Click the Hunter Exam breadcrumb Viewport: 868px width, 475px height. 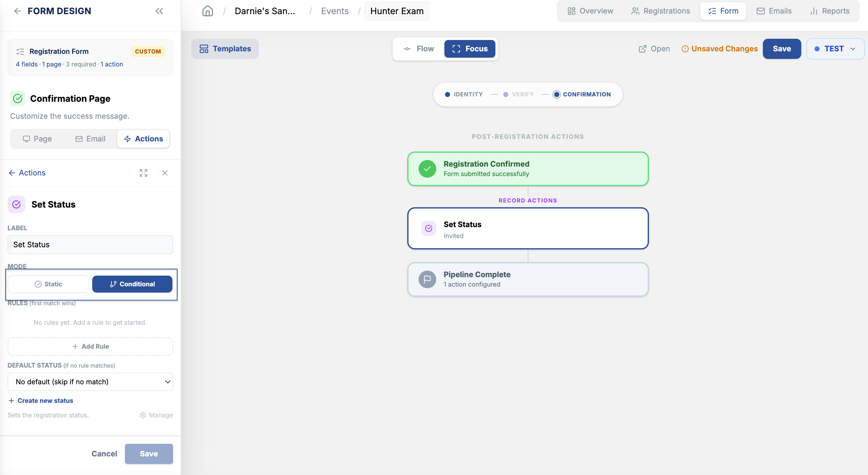click(397, 11)
